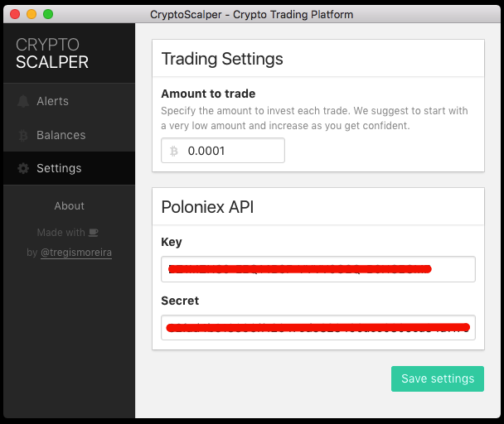Click the Save settings button
Screen dimensions: 504x424
click(438, 378)
